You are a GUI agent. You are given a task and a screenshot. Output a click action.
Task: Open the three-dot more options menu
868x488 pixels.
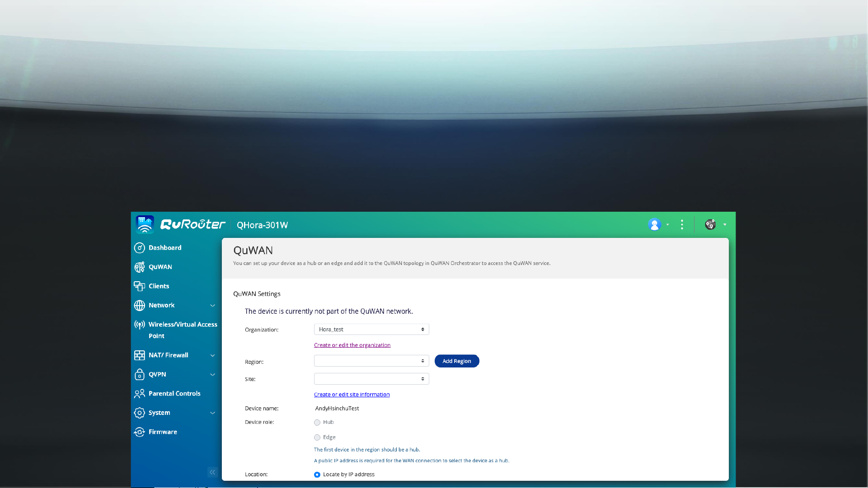pos(682,224)
